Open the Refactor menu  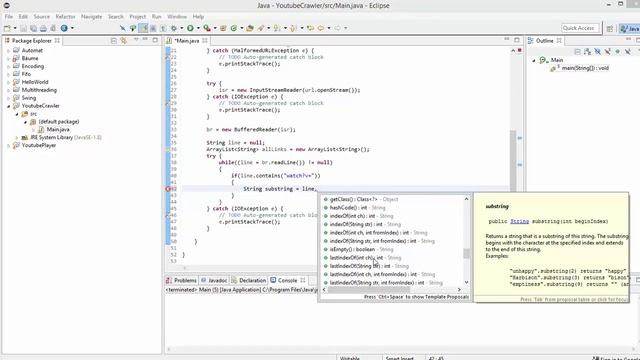tap(65, 17)
